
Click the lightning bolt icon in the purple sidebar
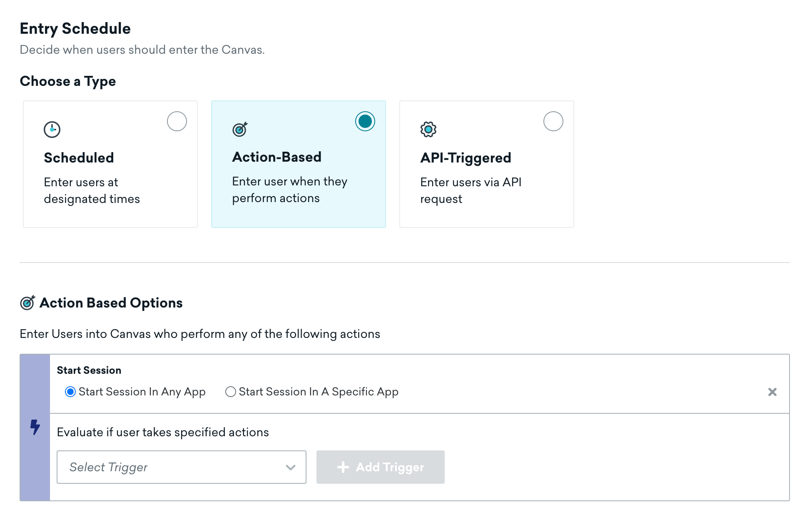pos(35,427)
